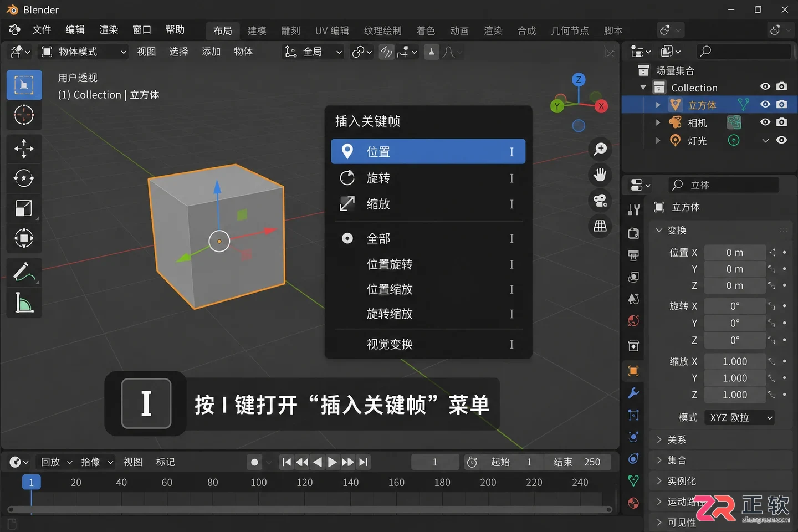Switch to the 动画 workspace tab
Viewport: 798px width, 532px height.
pos(459,30)
